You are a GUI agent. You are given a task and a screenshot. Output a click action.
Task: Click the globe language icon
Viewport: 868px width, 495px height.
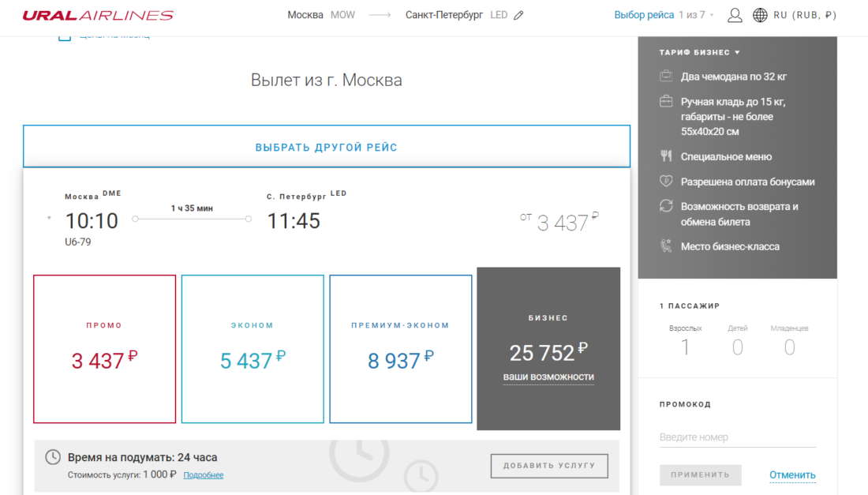(760, 15)
